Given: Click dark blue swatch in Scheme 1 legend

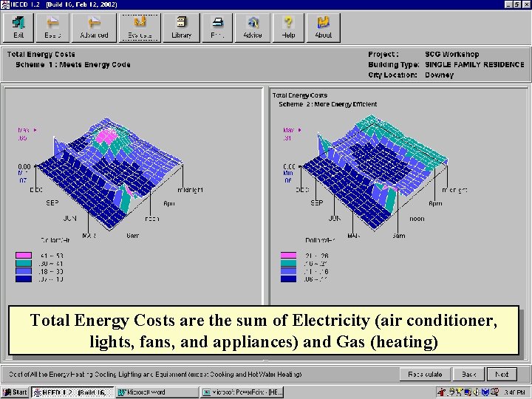Looking at the screenshot, I should 24,279.
